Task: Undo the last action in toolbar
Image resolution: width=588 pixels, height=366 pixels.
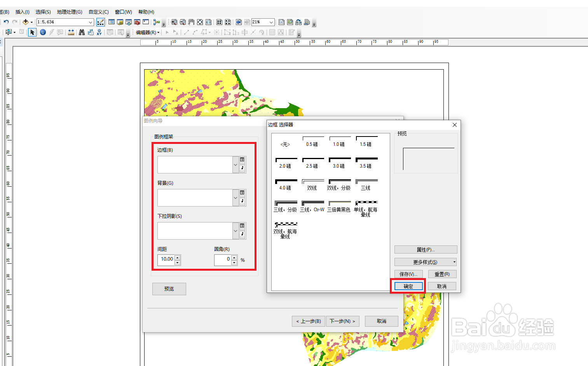Action: (6, 22)
